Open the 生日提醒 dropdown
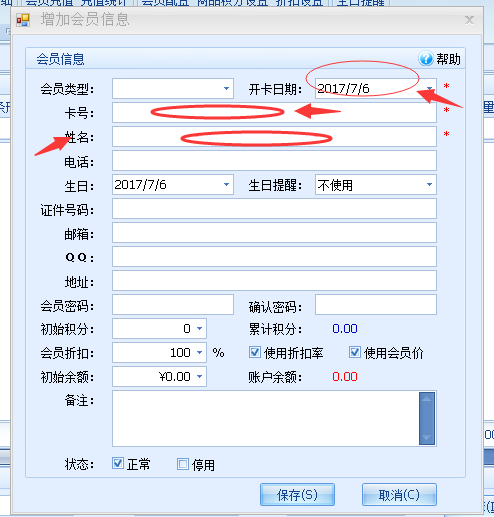The width and height of the screenshot is (494, 517). coord(429,185)
